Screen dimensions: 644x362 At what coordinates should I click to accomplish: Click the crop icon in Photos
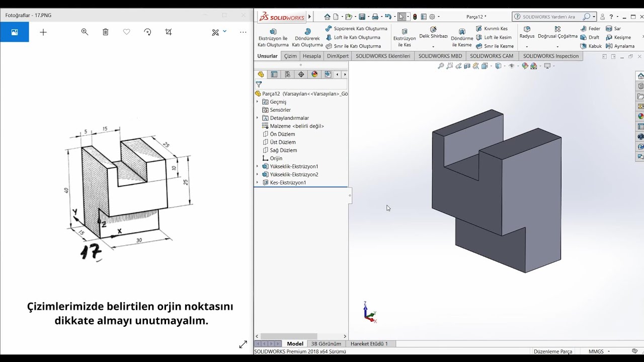point(169,32)
